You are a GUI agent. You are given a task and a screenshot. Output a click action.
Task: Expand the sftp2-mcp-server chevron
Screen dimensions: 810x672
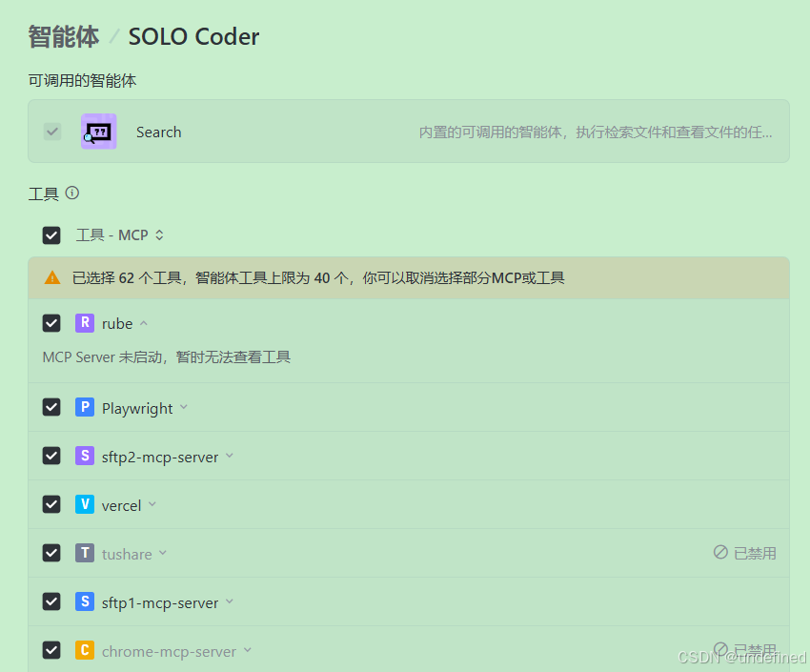click(230, 456)
